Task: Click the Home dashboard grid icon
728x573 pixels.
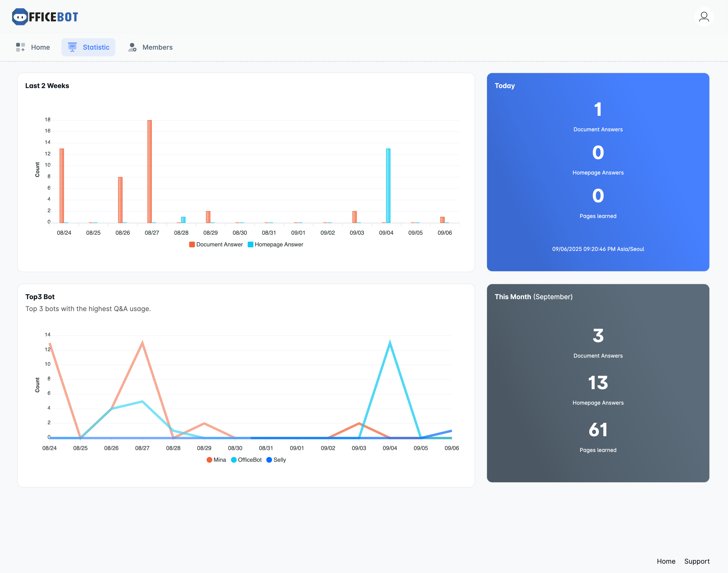Action: click(21, 47)
